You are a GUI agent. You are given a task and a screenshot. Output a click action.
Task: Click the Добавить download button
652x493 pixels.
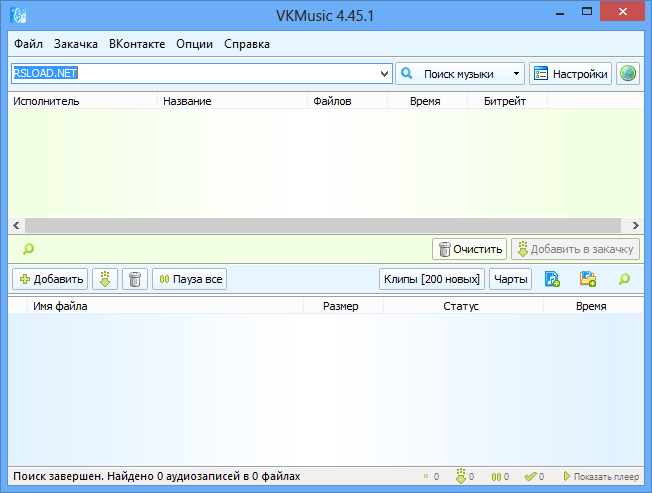click(50, 279)
